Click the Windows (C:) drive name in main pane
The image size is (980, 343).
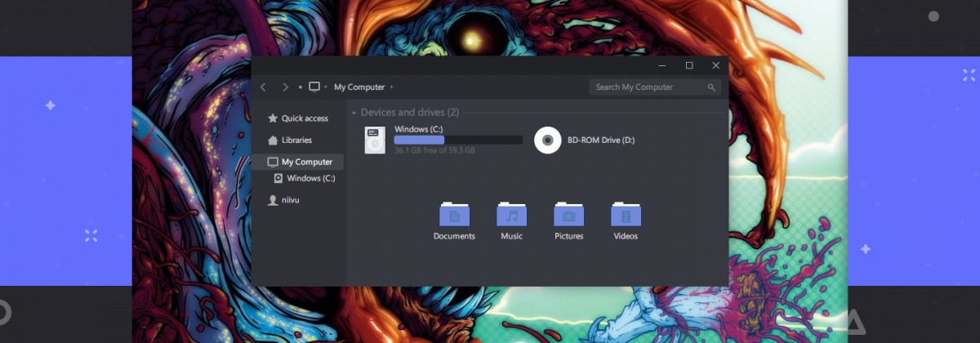pos(419,129)
